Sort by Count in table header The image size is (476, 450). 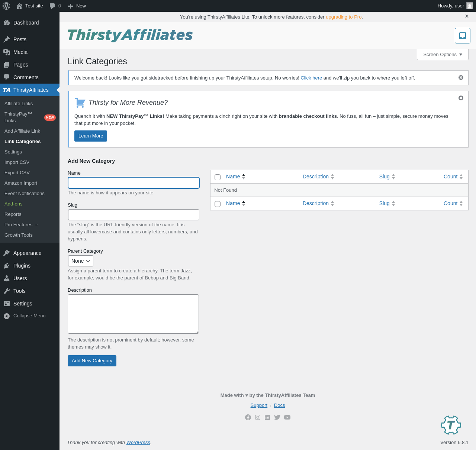click(x=453, y=177)
